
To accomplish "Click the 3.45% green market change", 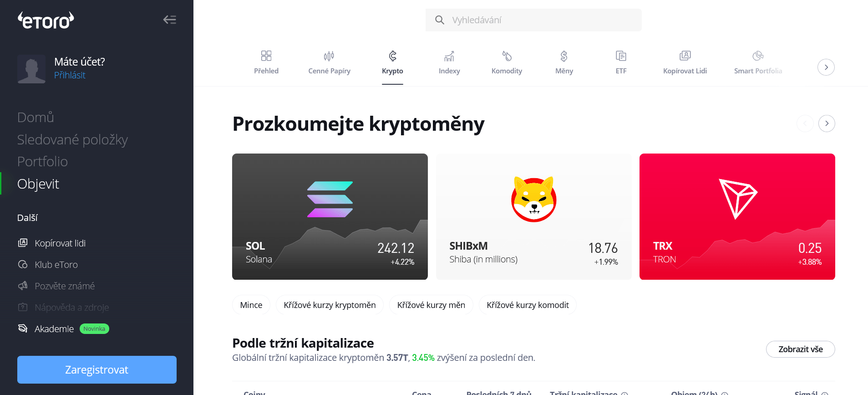I will [423, 358].
